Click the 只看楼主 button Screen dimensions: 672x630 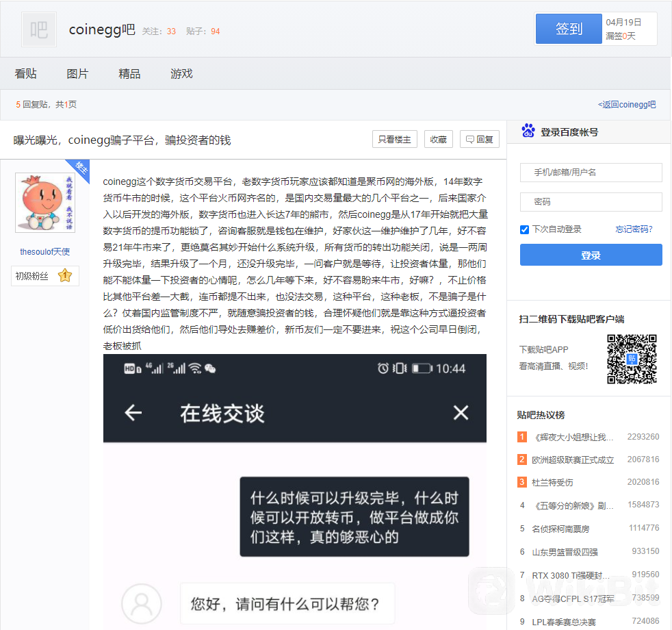(x=395, y=140)
